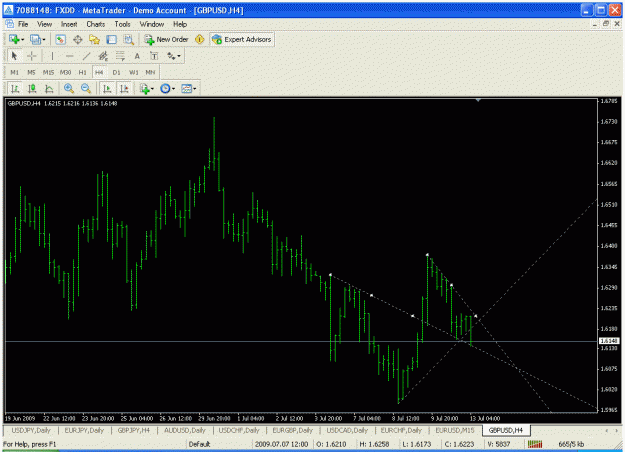Open the Insert menu
Viewport: 625px width, 452px height.
coord(69,24)
